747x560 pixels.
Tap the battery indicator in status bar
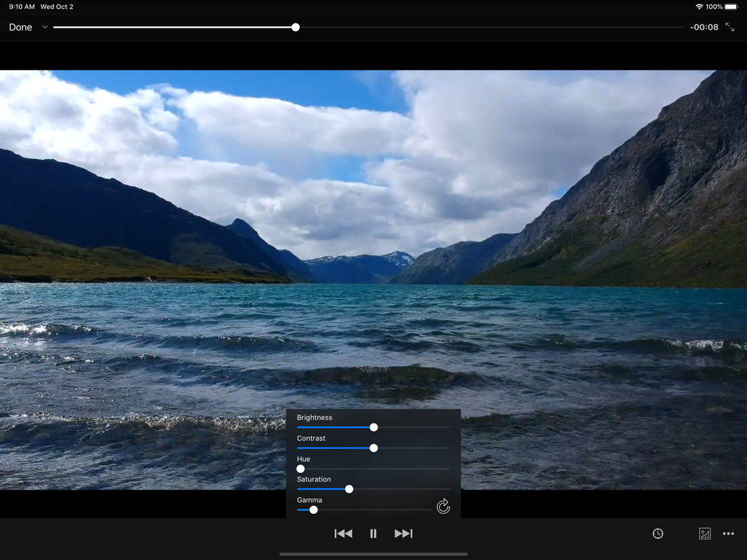[x=731, y=7]
